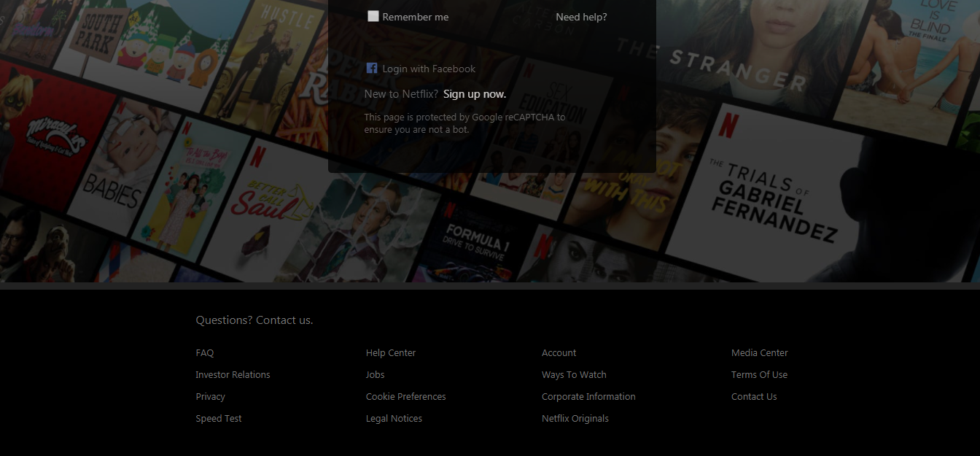
Task: Click the reCAPTCHA protection notice text
Action: (464, 123)
